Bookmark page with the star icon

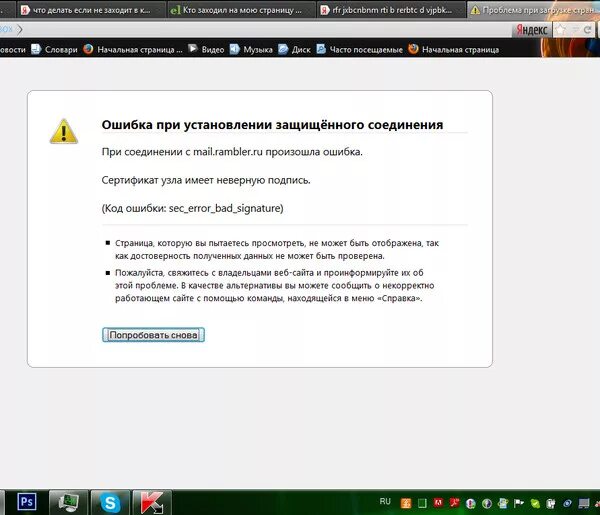[x=561, y=30]
